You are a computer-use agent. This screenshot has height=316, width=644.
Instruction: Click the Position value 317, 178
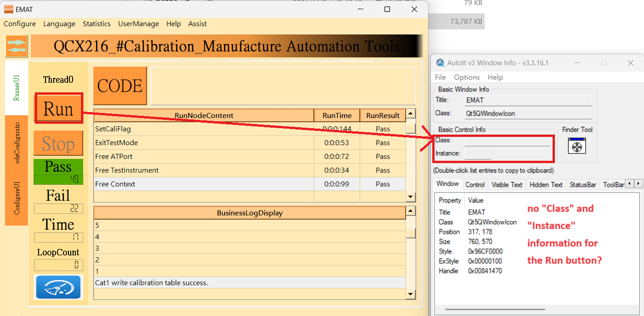coord(480,232)
